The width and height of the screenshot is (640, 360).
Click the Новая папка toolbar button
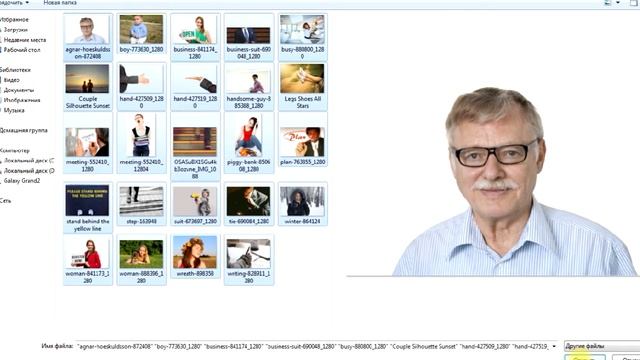point(60,2)
